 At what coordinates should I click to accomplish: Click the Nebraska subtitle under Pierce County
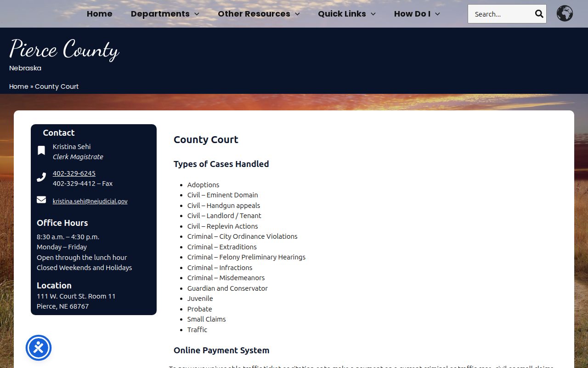25,68
